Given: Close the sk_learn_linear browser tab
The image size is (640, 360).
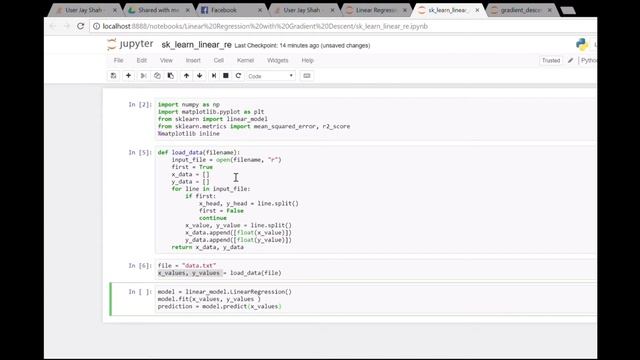Looking at the screenshot, I should (477, 10).
